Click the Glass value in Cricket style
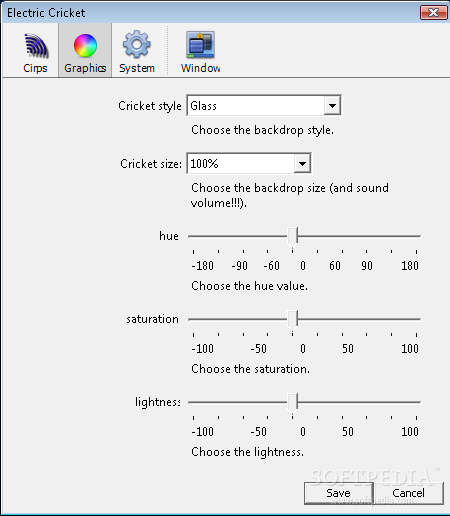This screenshot has height=516, width=450. (203, 106)
